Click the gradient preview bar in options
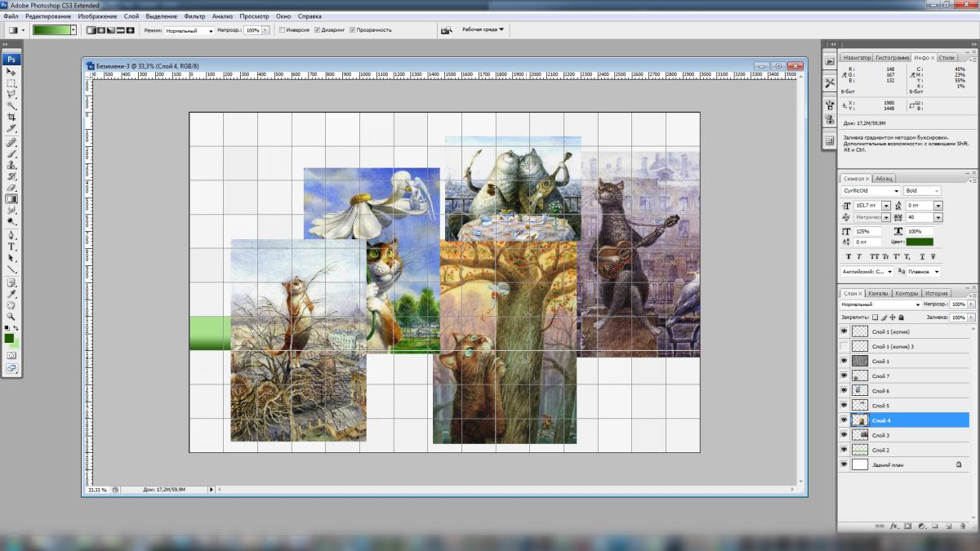980x551 pixels. click(51, 30)
